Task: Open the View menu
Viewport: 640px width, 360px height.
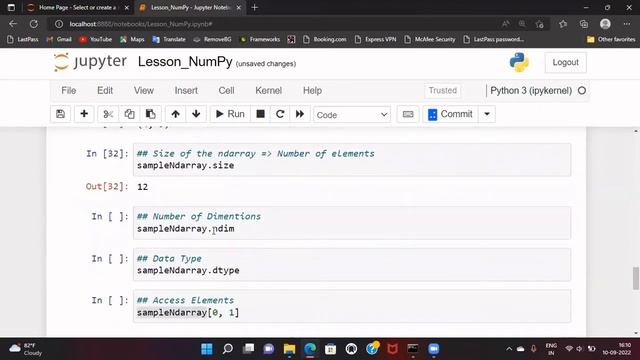Action: coord(144,91)
